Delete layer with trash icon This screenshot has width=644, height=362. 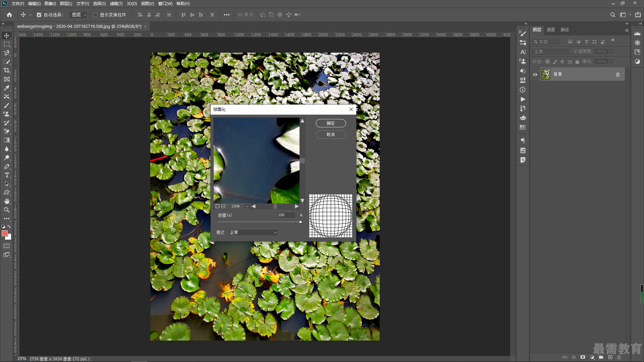tap(619, 357)
